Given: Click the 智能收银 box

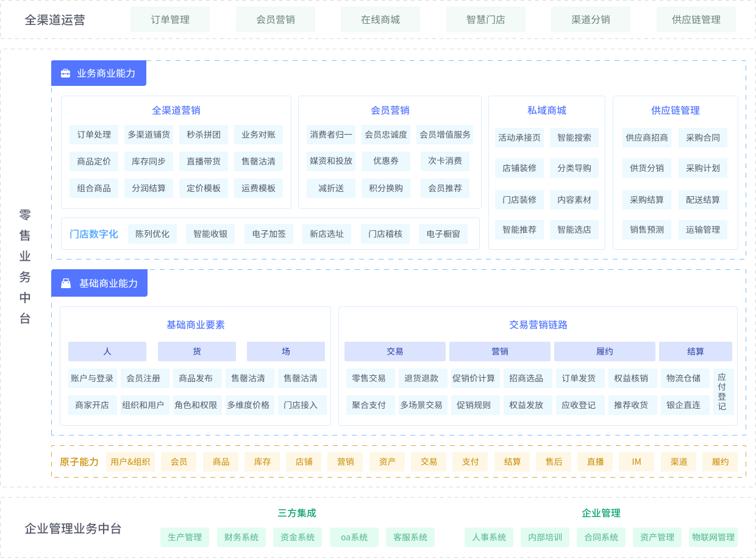Looking at the screenshot, I should click(210, 234).
